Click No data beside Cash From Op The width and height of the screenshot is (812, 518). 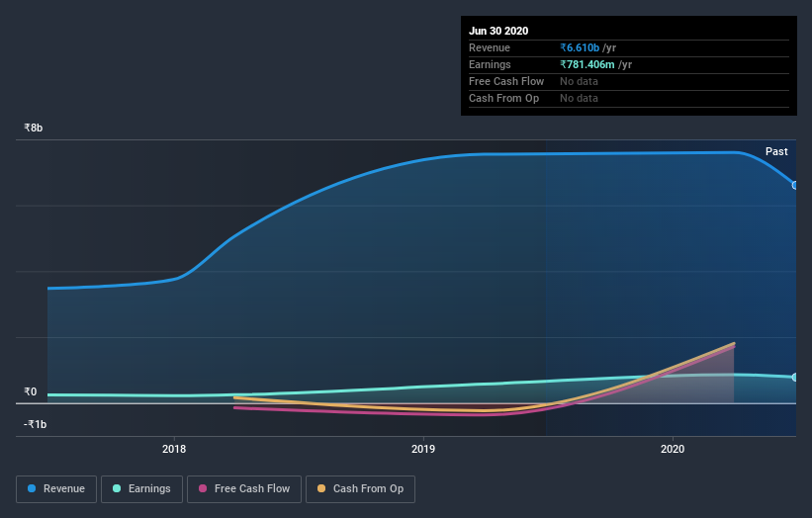click(579, 98)
